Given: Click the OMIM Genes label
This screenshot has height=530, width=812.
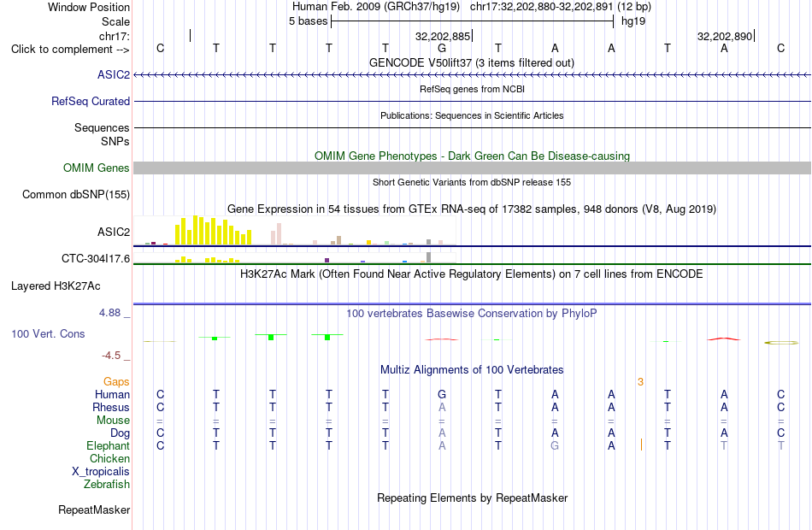Looking at the screenshot, I should (96, 168).
